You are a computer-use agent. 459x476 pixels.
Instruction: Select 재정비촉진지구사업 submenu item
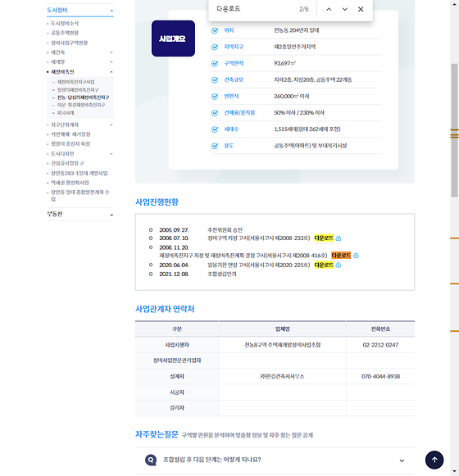(x=76, y=82)
